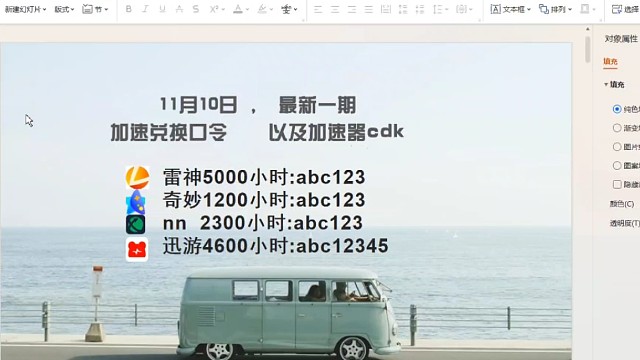Screen dimensions: 640x360
Task: Click the vertical scrollbar thumb
Action: tap(587, 49)
